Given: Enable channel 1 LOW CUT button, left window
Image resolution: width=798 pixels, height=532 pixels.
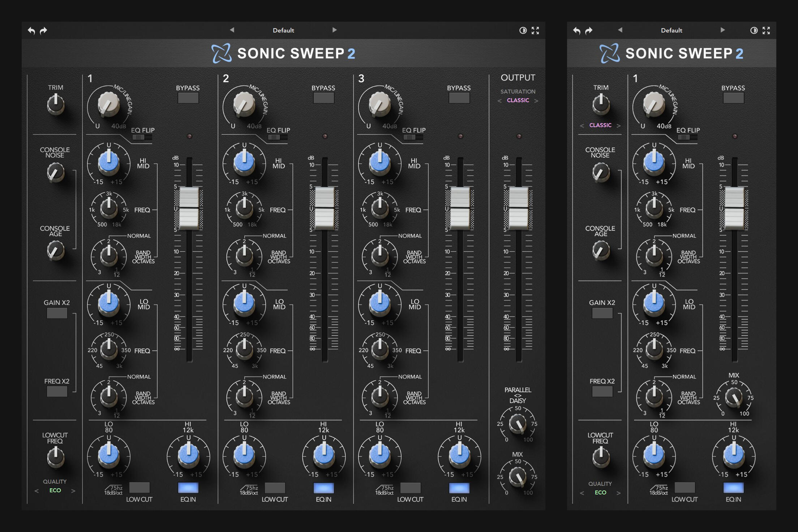Looking at the screenshot, I should click(139, 488).
